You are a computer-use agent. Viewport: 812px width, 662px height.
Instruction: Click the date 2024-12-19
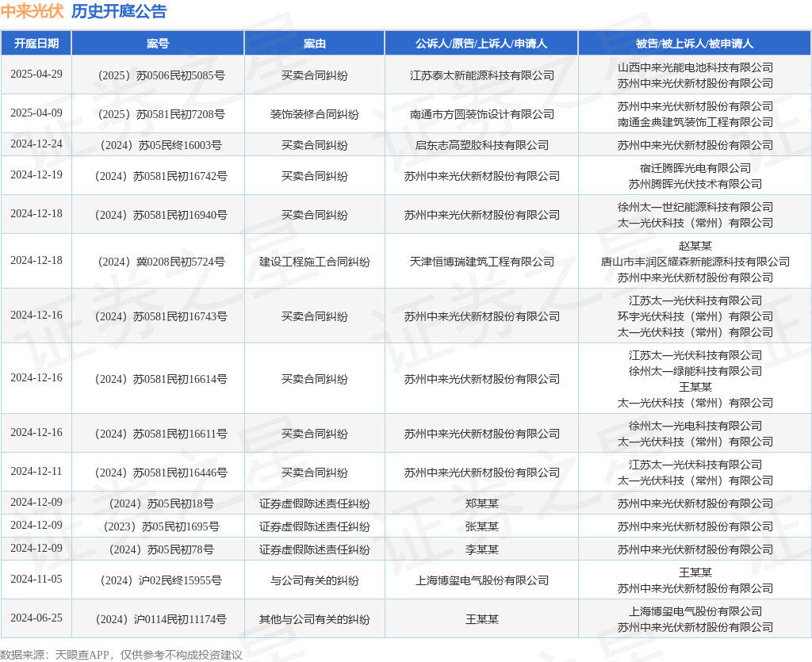36,175
